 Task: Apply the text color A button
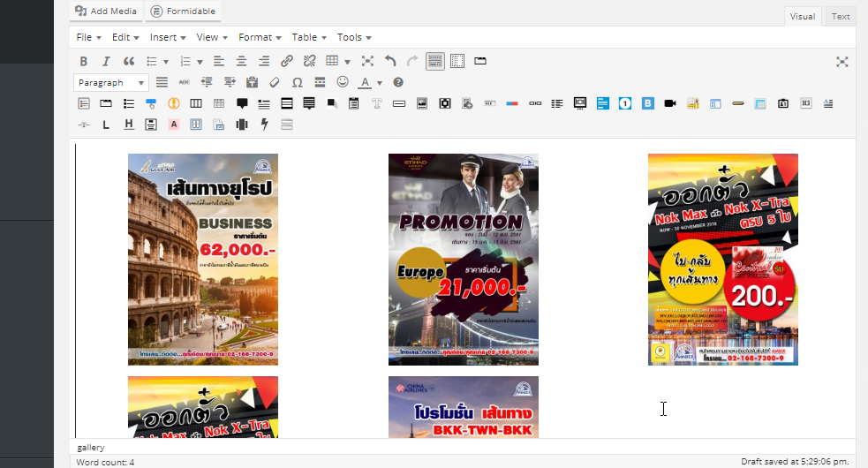[x=365, y=82]
